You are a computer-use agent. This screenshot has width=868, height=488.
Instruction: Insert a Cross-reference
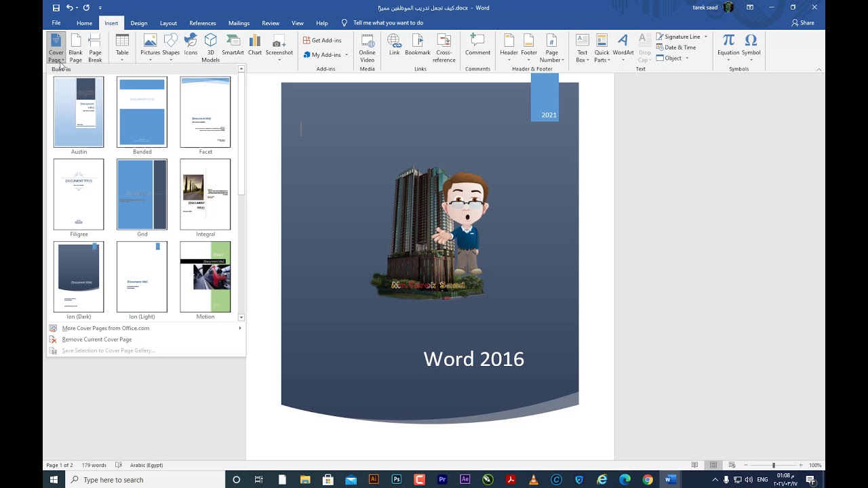point(444,48)
